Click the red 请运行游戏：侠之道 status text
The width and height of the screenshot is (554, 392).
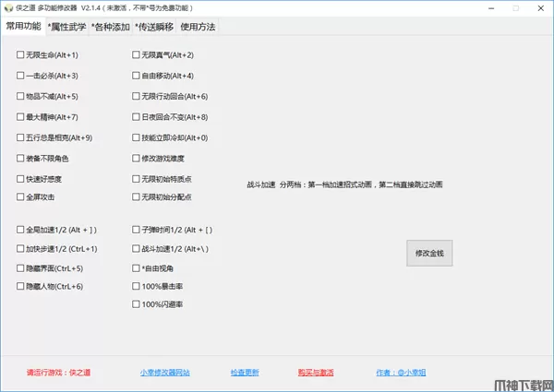(59, 373)
